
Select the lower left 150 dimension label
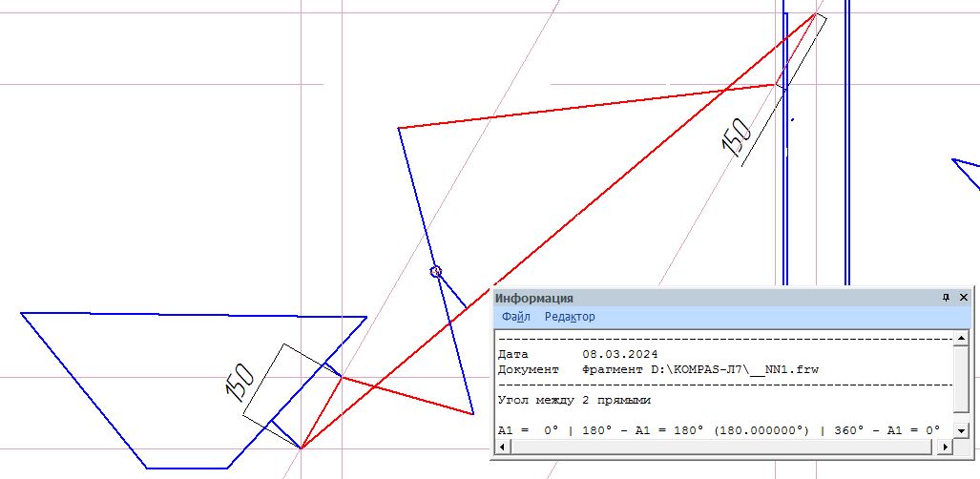(x=240, y=382)
